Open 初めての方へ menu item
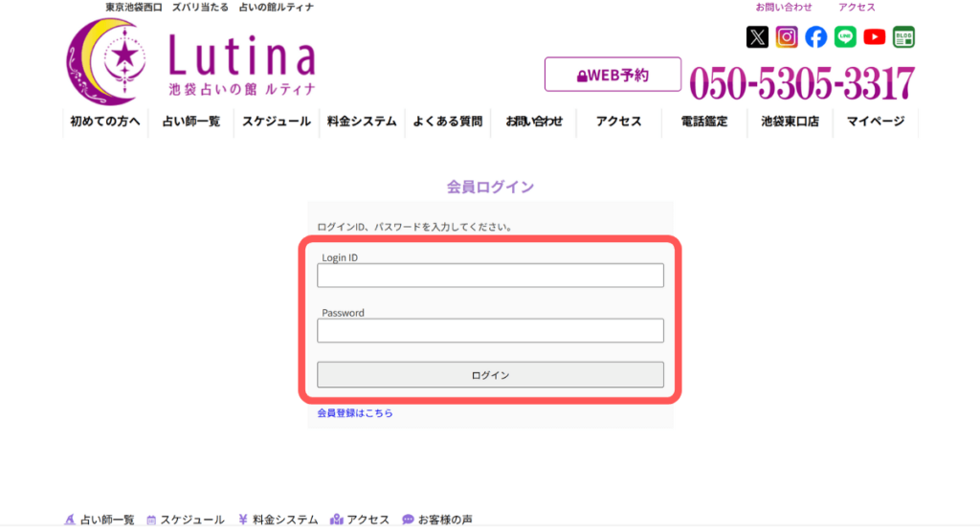Image resolution: width=980 pixels, height=532 pixels. coord(105,122)
